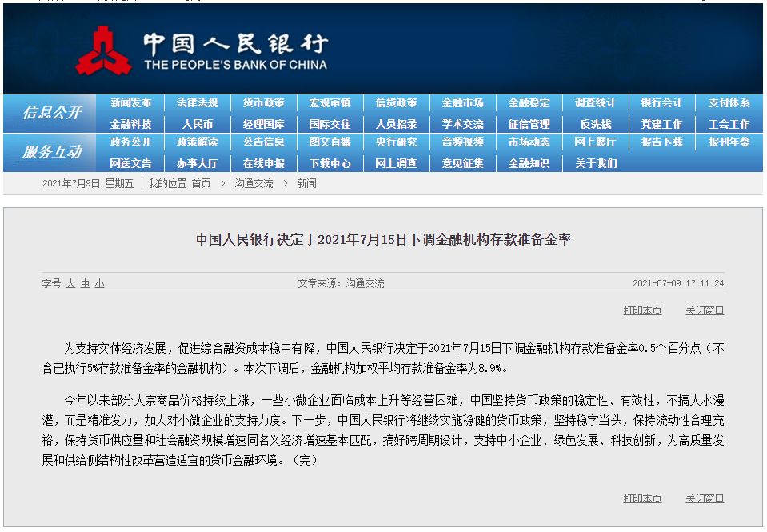This screenshot has height=532, width=767.
Task: Go to 网上调查 page
Action: coord(396,163)
